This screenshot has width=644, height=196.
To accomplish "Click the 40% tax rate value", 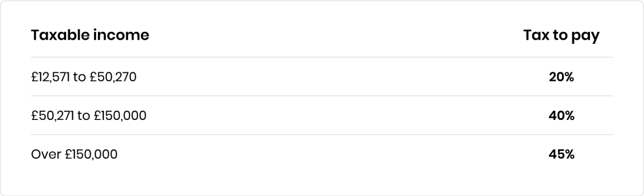I will coord(561,116).
